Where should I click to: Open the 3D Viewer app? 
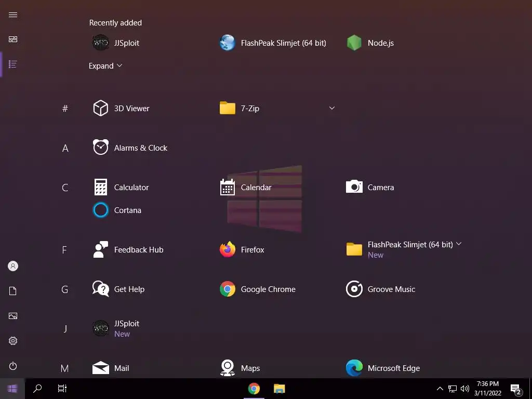click(121, 108)
